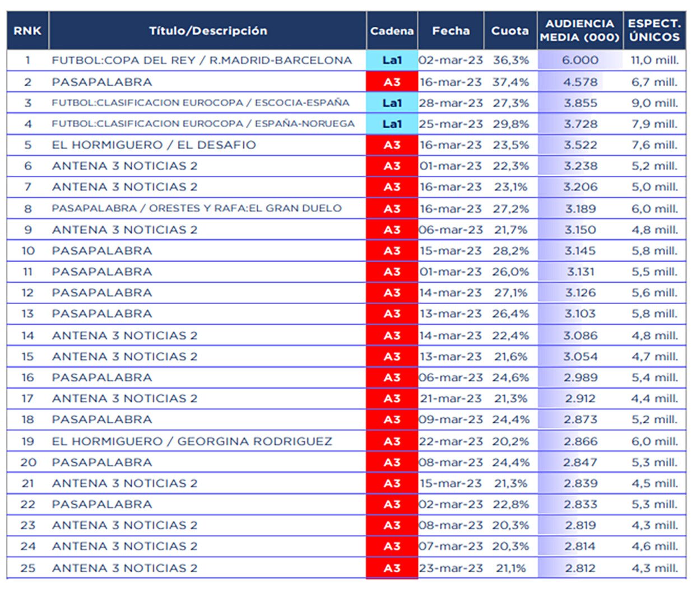This screenshot has width=692, height=616.
Task: Click the El Hormiguero / Georgina Rodriguez entry
Action: 192,441
